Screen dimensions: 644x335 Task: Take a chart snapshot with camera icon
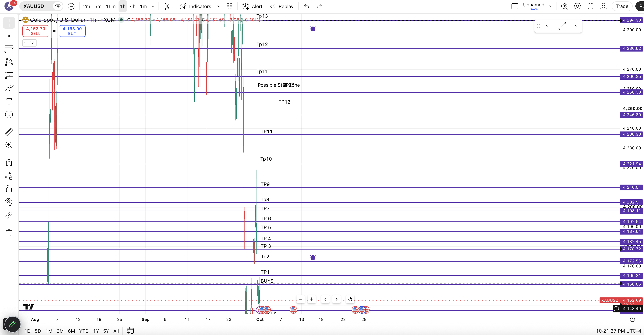(x=603, y=6)
